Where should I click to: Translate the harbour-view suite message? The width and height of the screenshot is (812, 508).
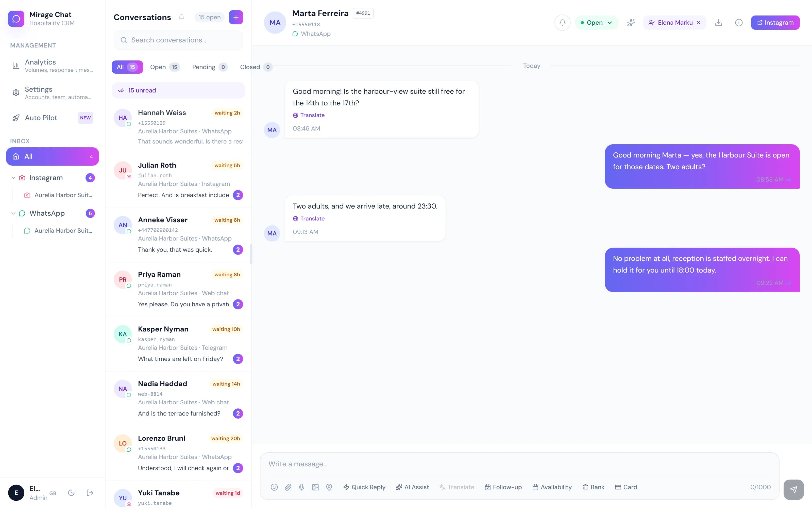click(309, 115)
